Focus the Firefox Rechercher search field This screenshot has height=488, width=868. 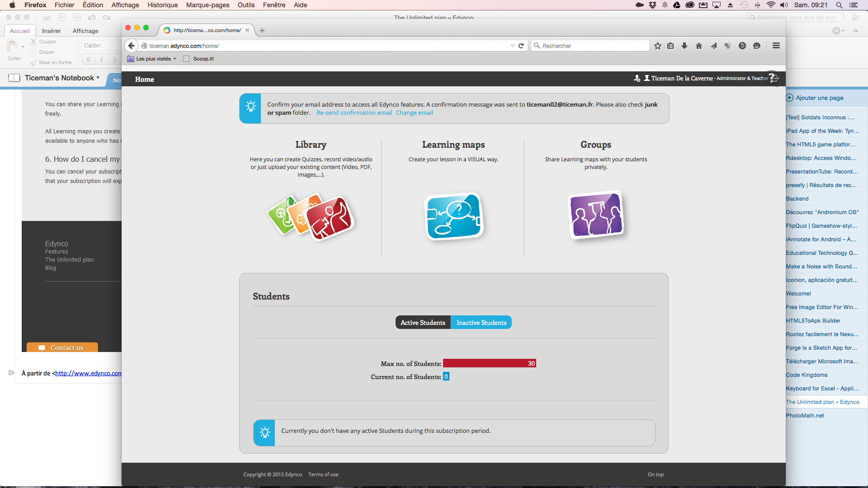[x=590, y=46]
